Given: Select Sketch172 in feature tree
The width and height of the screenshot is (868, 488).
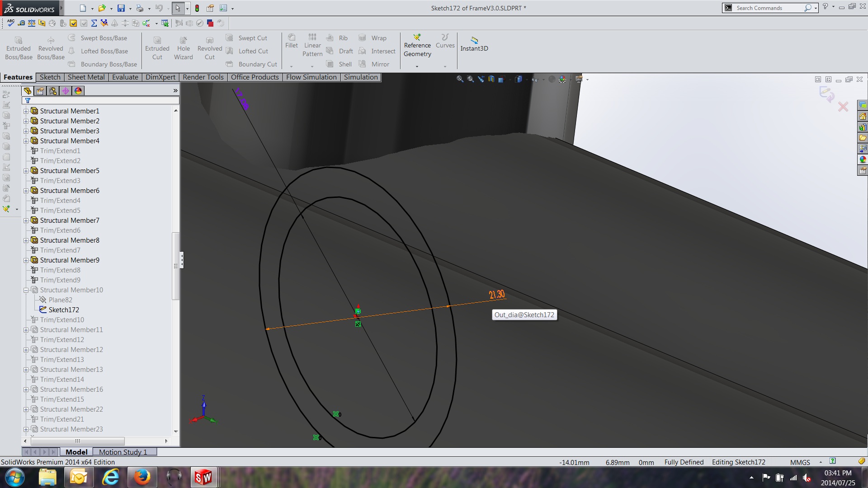Looking at the screenshot, I should [63, 310].
